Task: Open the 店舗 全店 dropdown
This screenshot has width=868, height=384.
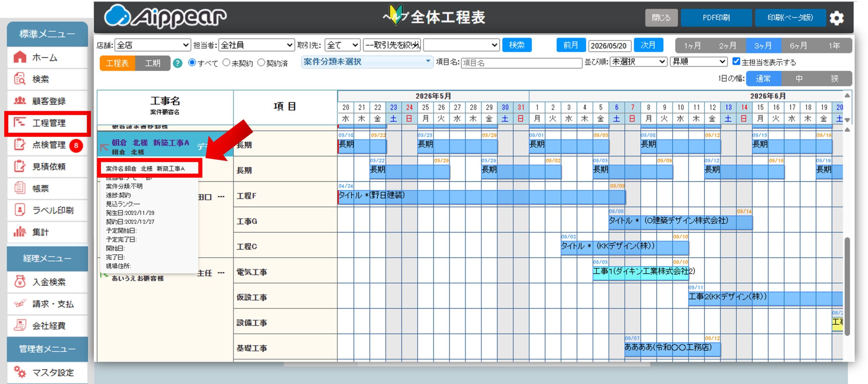Action: (153, 45)
